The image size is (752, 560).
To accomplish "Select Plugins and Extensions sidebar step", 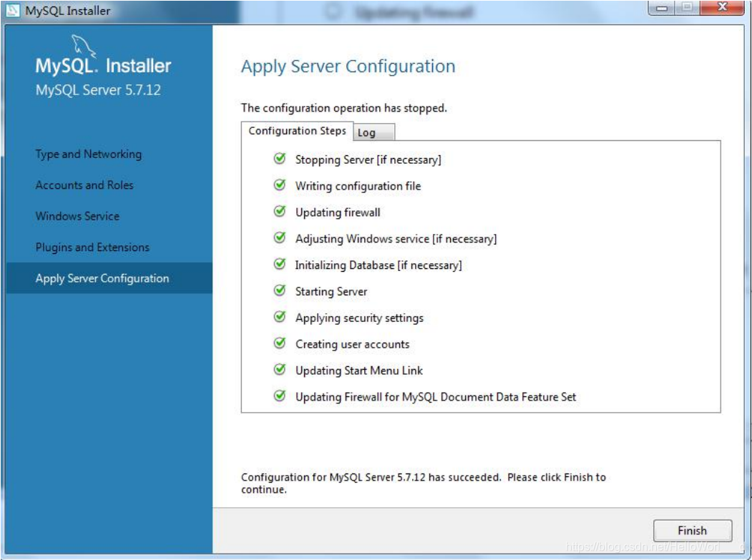I will [x=92, y=247].
